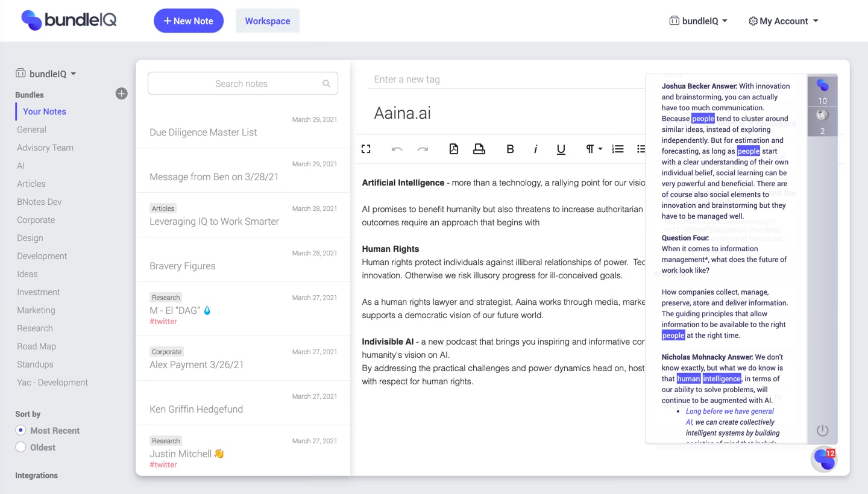
Task: Click the Integrations heading in sidebar
Action: tap(36, 475)
